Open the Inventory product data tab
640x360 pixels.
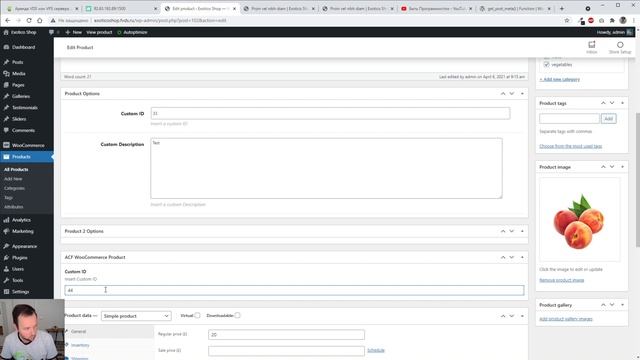[x=80, y=345]
